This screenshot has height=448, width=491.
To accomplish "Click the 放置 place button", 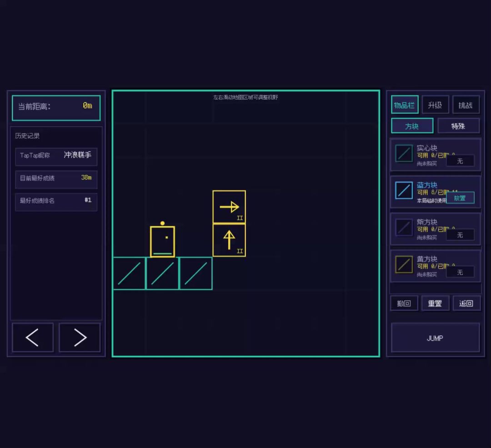I will click(x=460, y=198).
